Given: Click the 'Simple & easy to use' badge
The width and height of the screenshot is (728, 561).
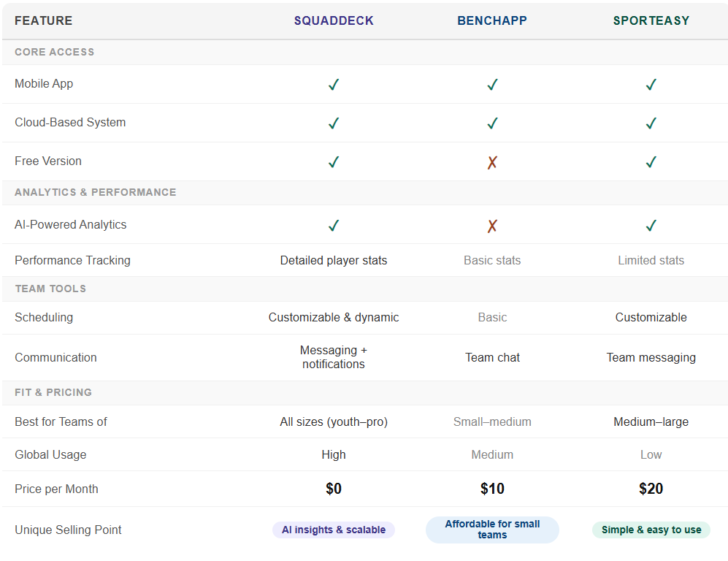Looking at the screenshot, I should point(651,530).
